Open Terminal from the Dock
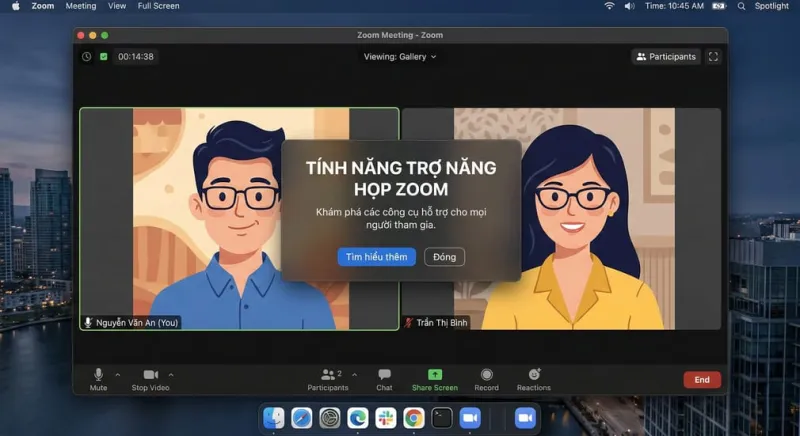 point(442,418)
